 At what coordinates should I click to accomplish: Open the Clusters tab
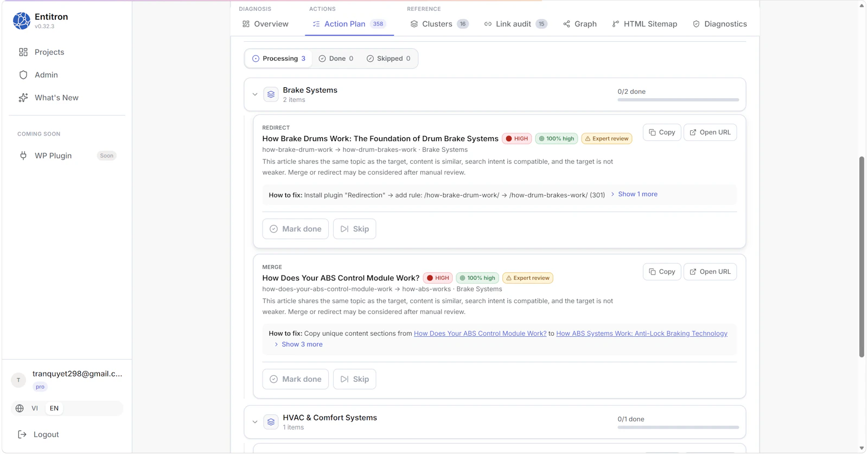[x=439, y=24]
